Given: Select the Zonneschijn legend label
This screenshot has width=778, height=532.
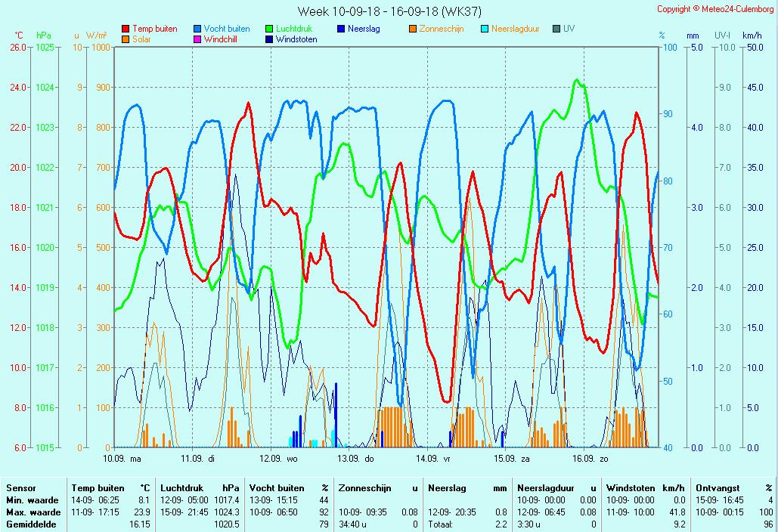Looking at the screenshot, I should 442,29.
